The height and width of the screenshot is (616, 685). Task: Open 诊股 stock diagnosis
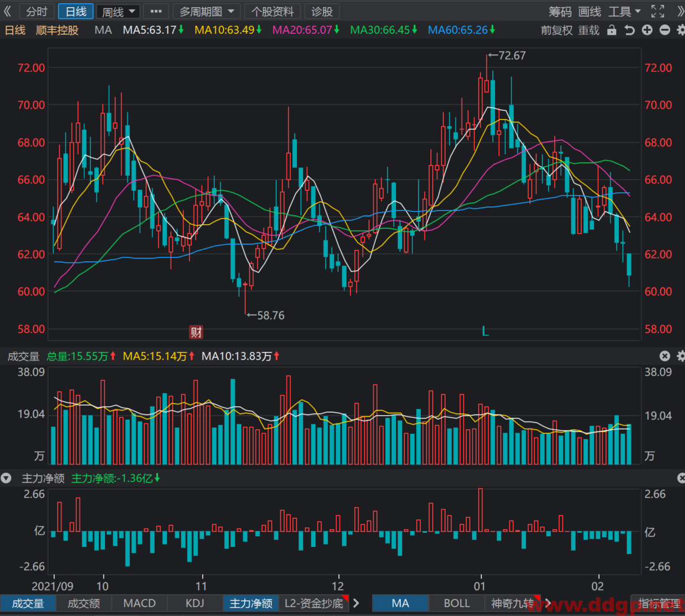click(322, 11)
